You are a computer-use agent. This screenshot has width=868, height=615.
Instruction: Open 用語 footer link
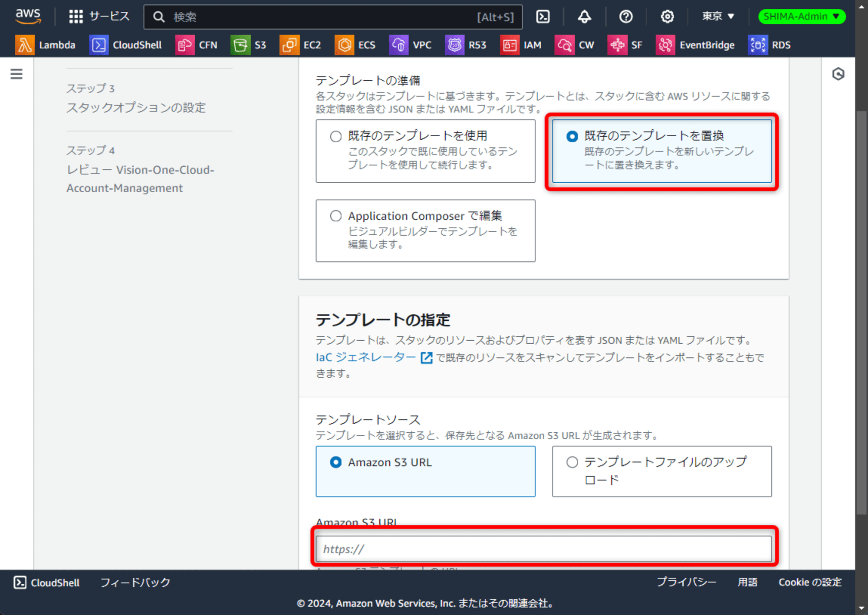point(747,582)
